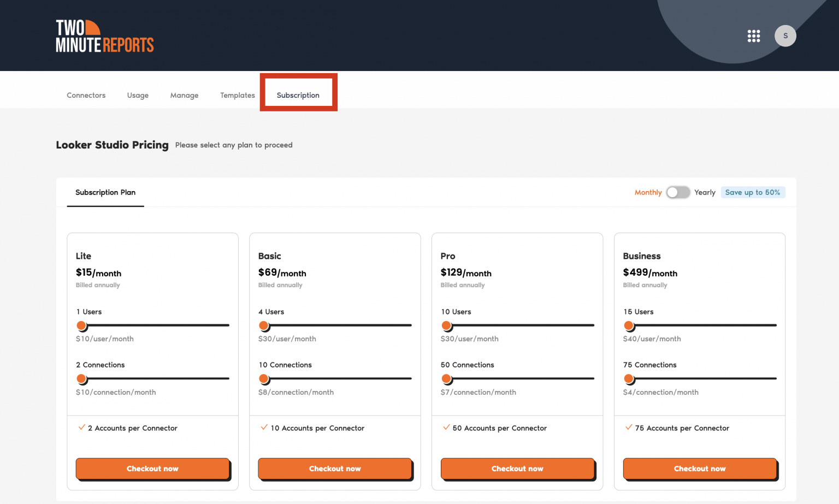Switch to the Connectors tab

(x=86, y=95)
